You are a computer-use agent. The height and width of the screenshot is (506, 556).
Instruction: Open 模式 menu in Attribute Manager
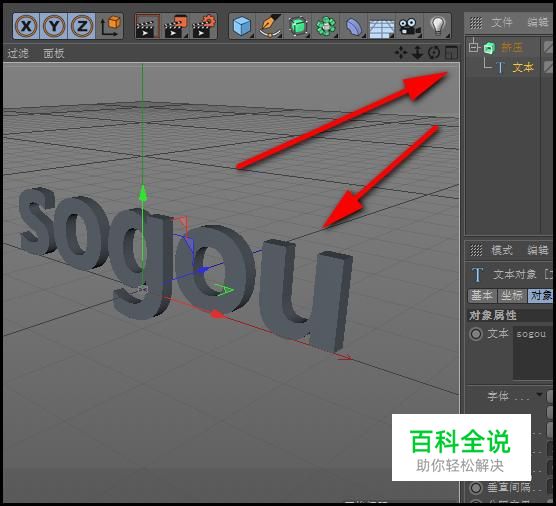[x=502, y=250]
